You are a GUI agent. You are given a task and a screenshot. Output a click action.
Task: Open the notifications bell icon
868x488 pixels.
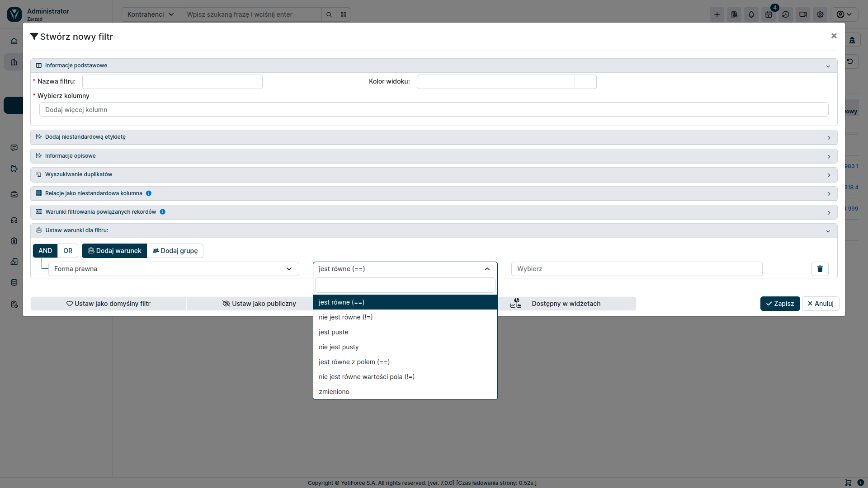751,14
